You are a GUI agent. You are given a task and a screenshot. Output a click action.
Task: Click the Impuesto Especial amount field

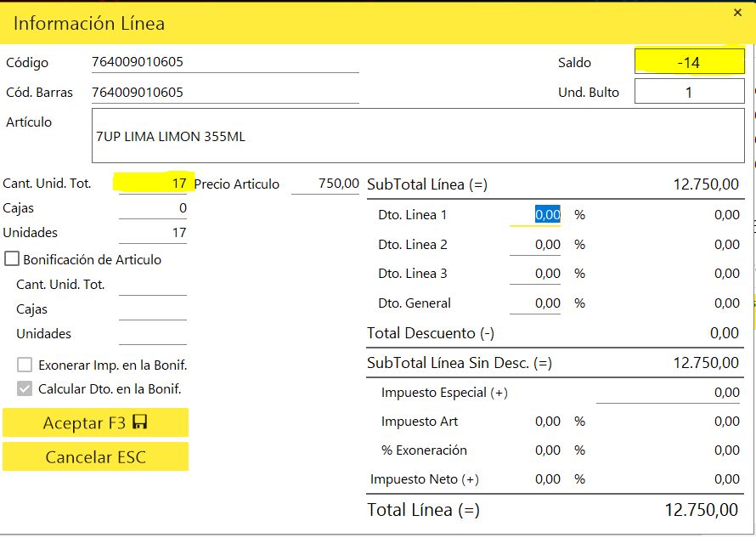click(669, 393)
